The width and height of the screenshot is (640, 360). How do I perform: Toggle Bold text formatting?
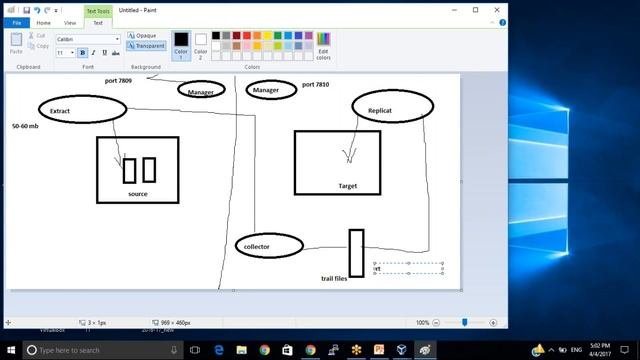(83, 53)
